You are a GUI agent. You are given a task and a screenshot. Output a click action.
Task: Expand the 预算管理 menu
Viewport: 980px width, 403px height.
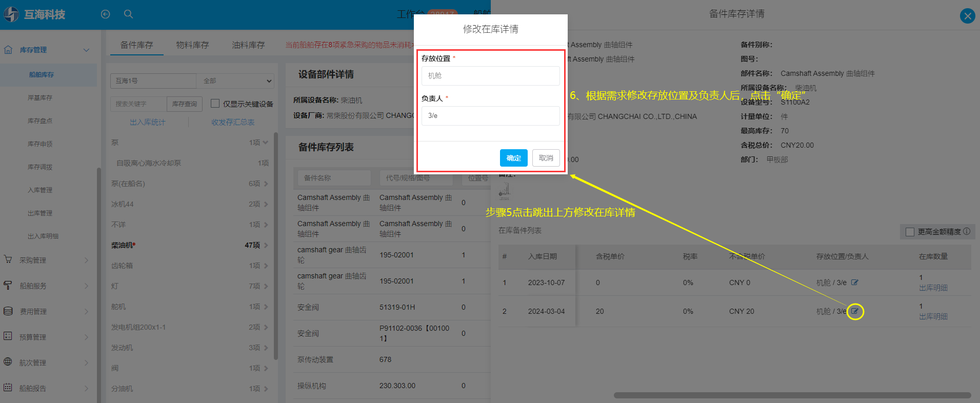click(86, 337)
